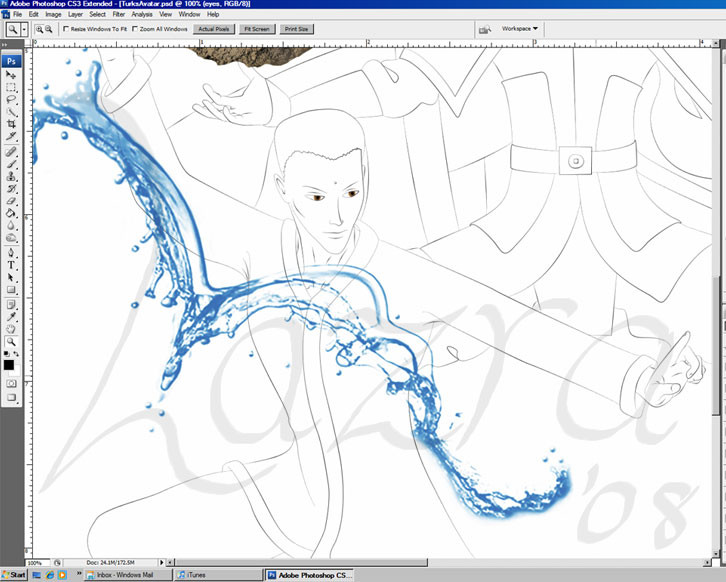Viewport: 726px width, 582px height.
Task: Click the Windows Start button
Action: [x=14, y=575]
